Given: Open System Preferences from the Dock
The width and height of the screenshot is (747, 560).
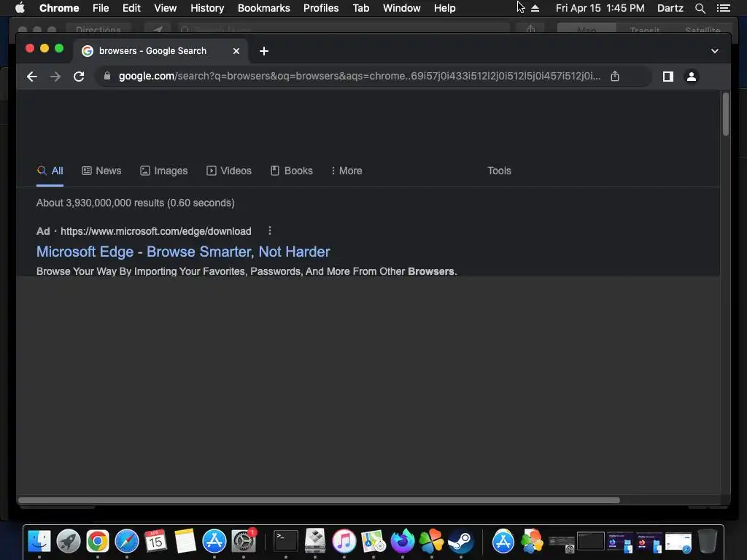Looking at the screenshot, I should tap(244, 541).
